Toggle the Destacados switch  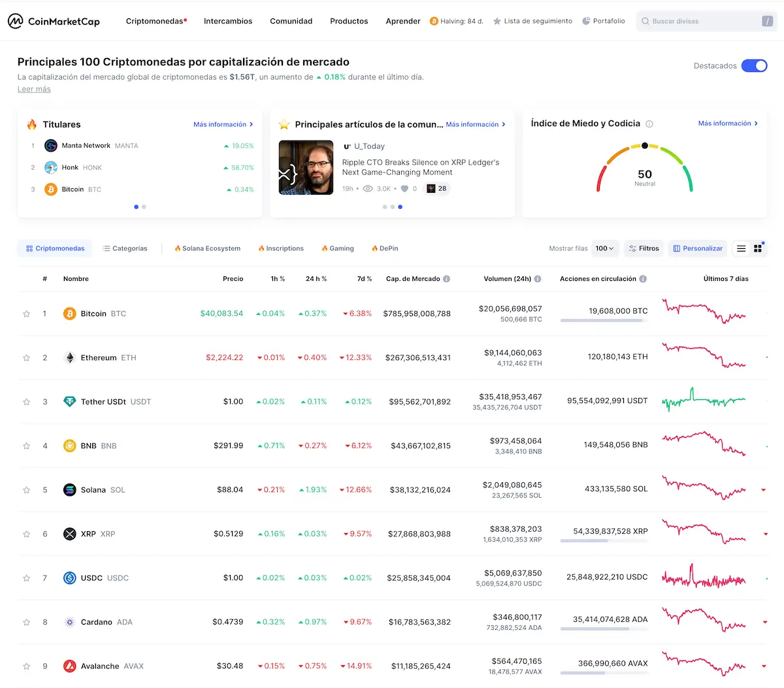coord(754,66)
